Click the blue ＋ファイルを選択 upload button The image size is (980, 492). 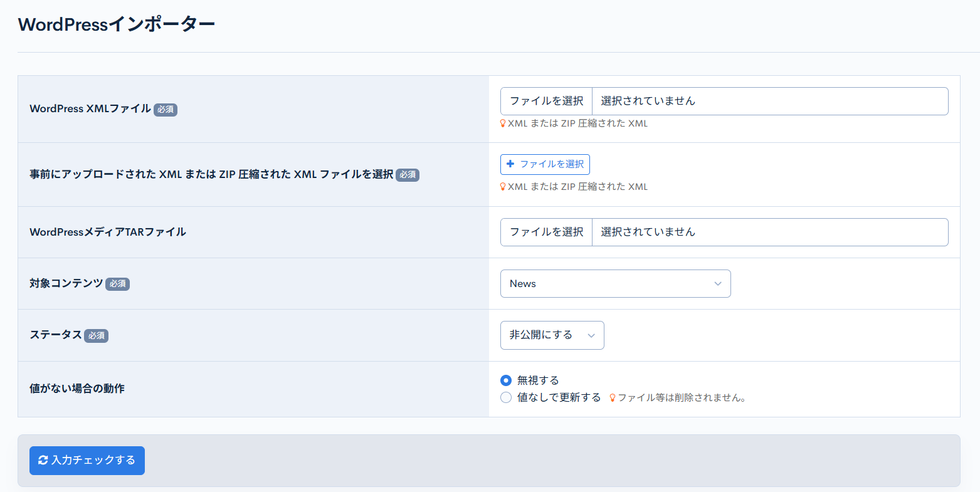(x=544, y=164)
